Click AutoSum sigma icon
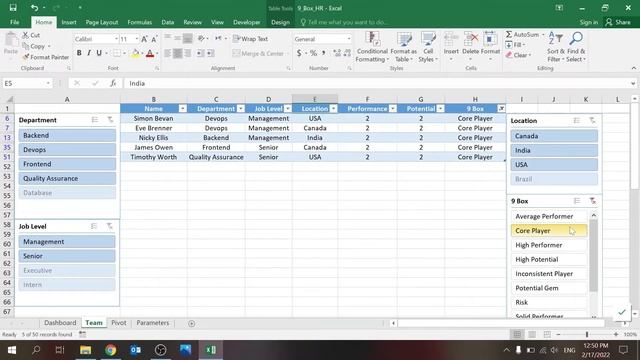 pos(509,34)
